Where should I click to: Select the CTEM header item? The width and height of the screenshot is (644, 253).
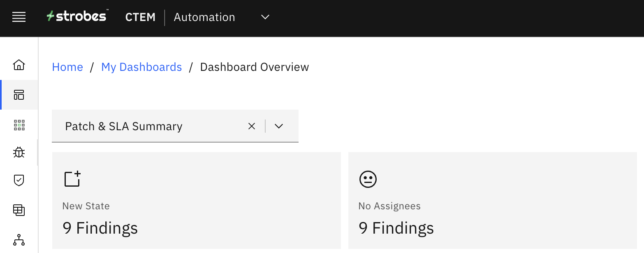tap(140, 17)
